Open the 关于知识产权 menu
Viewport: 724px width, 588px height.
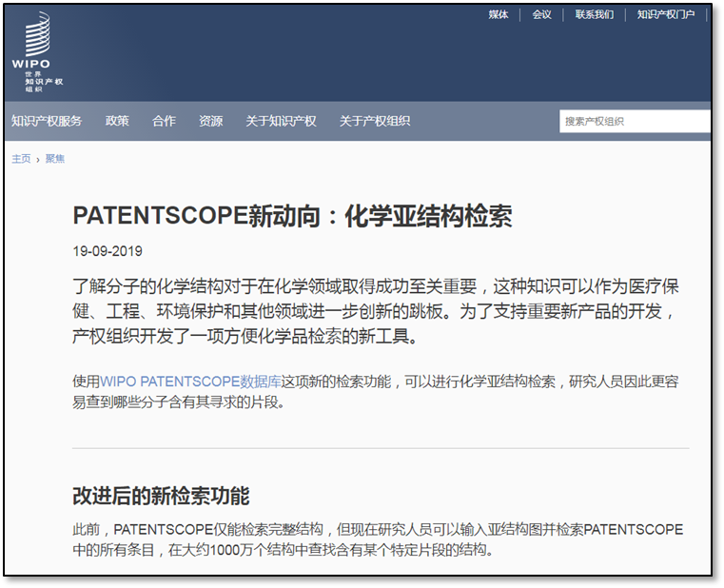(x=281, y=121)
